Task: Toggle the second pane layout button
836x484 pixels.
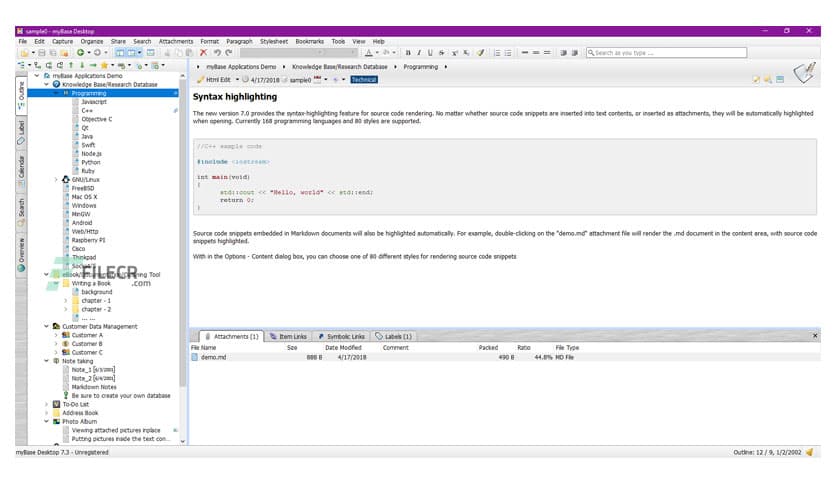Action: 131,53
